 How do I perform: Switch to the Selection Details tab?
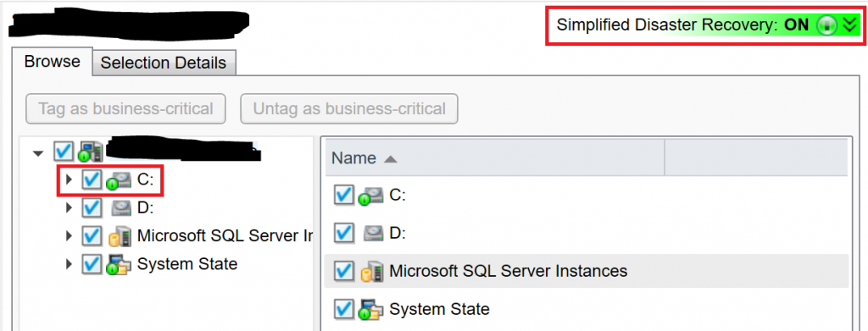(164, 63)
